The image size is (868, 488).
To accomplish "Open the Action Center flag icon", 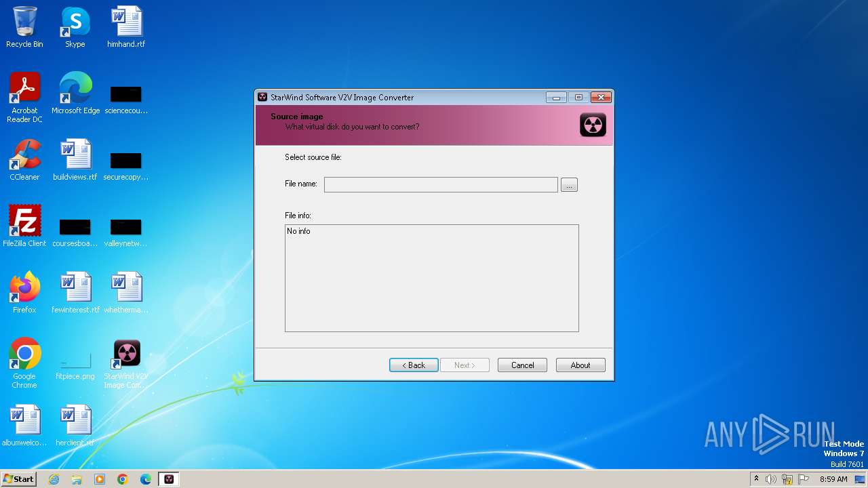I will [x=804, y=479].
